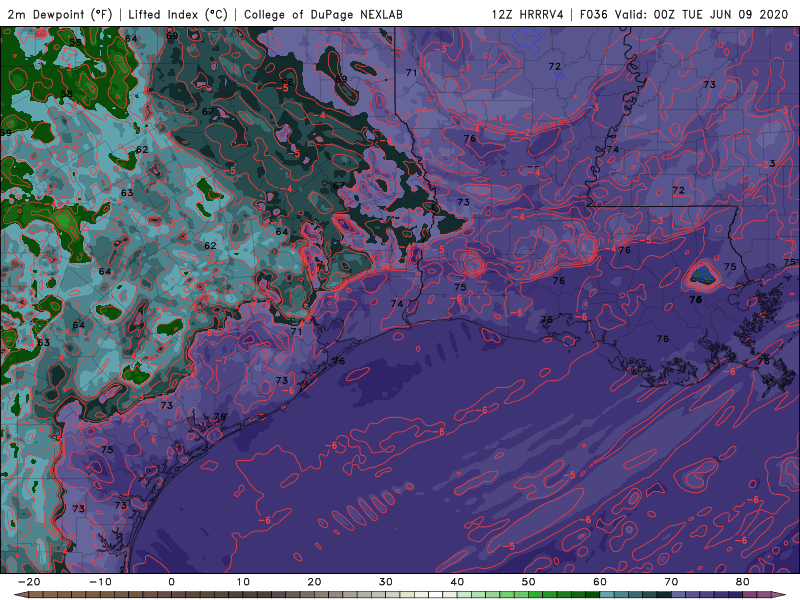Click the '40' colorbar scale label
The height and width of the screenshot is (600, 800).
pos(457,582)
